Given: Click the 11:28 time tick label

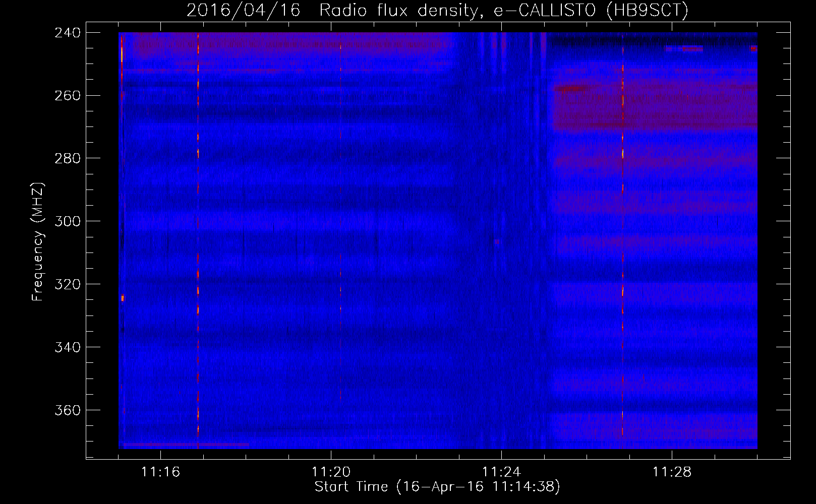Looking at the screenshot, I should (672, 472).
